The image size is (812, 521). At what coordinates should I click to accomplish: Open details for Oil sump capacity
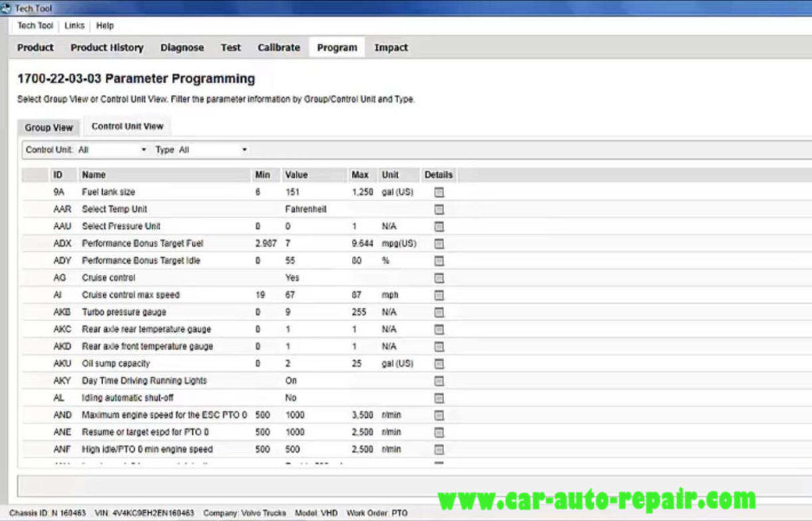(x=439, y=363)
